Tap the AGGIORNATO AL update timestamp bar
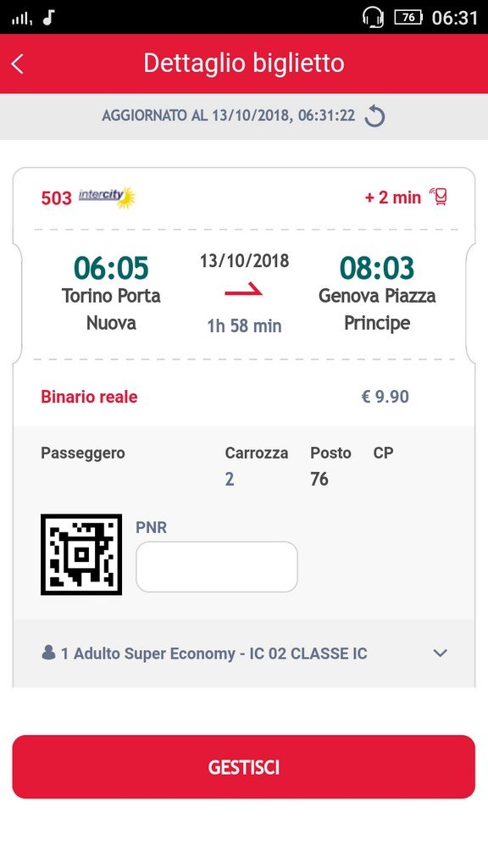 click(x=244, y=116)
